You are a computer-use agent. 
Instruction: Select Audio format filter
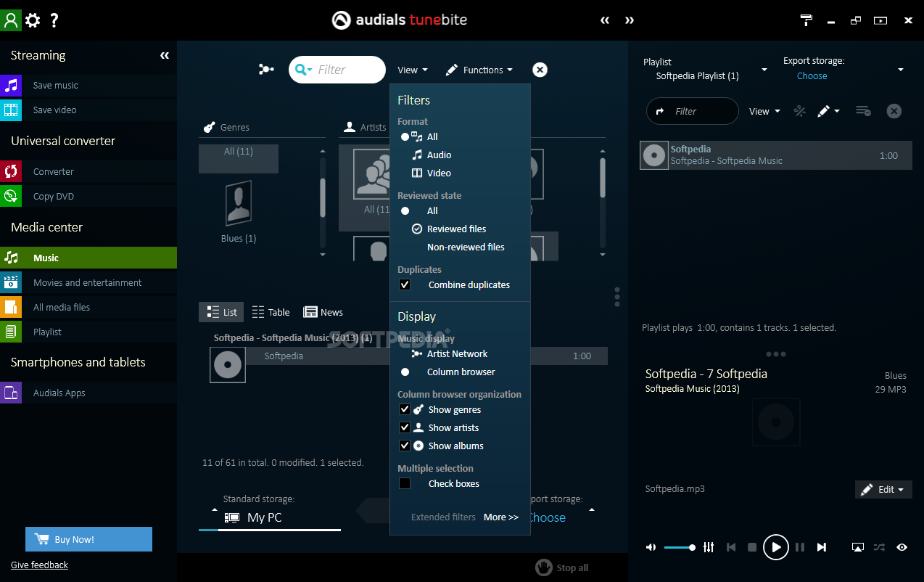pos(432,155)
